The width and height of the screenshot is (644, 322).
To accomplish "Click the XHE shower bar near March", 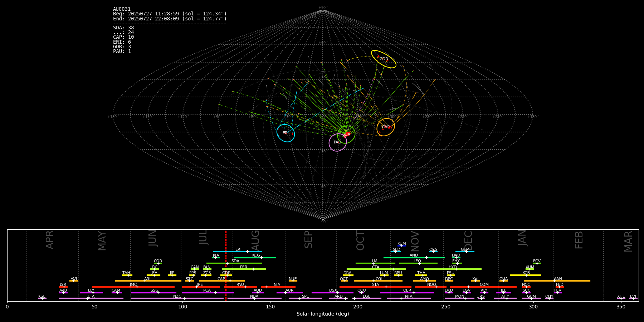I will point(621,298).
